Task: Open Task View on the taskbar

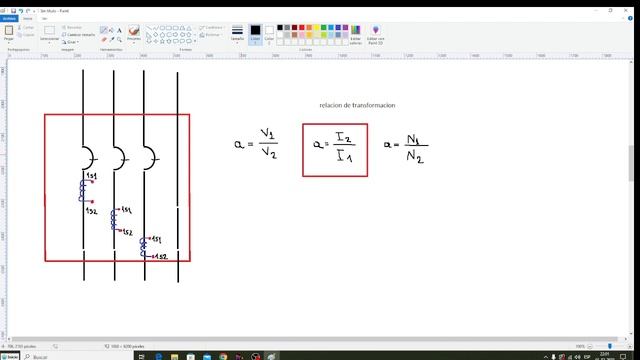Action: pyautogui.click(x=142, y=357)
